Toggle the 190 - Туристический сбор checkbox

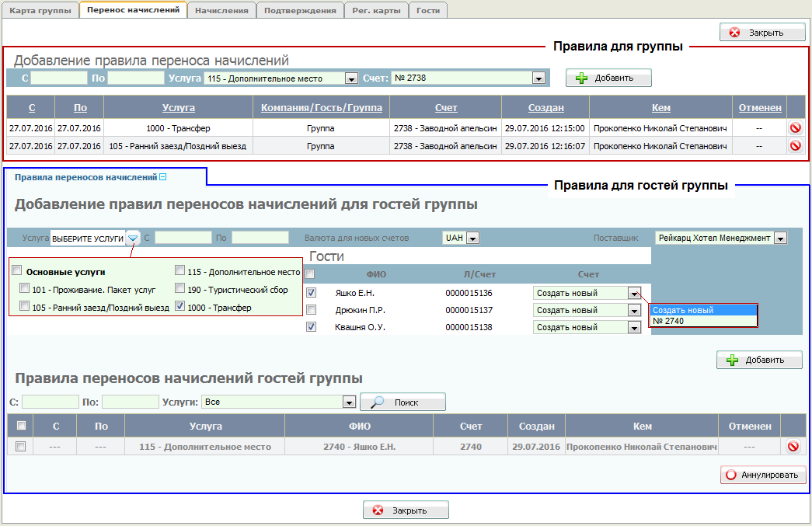[x=180, y=289]
